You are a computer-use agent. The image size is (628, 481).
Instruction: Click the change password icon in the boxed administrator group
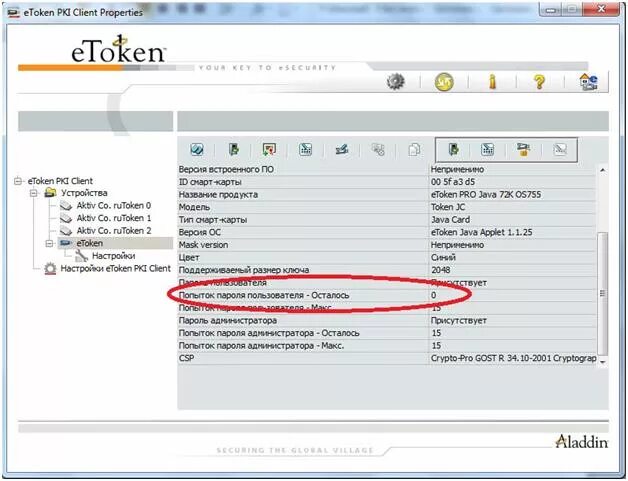pos(487,149)
